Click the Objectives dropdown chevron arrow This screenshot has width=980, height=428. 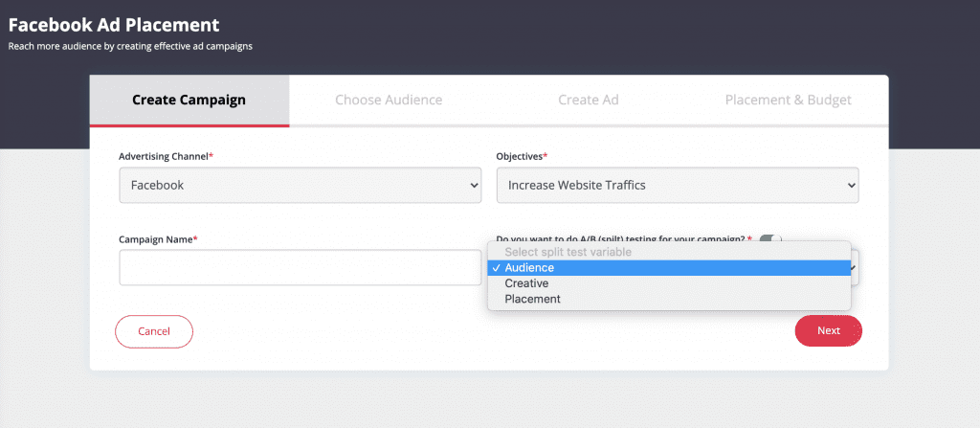[x=851, y=185]
